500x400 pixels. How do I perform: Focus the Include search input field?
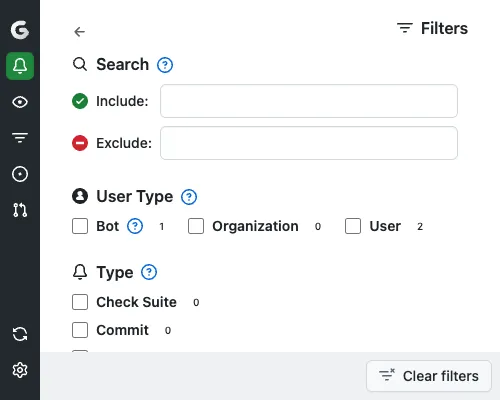coord(309,101)
